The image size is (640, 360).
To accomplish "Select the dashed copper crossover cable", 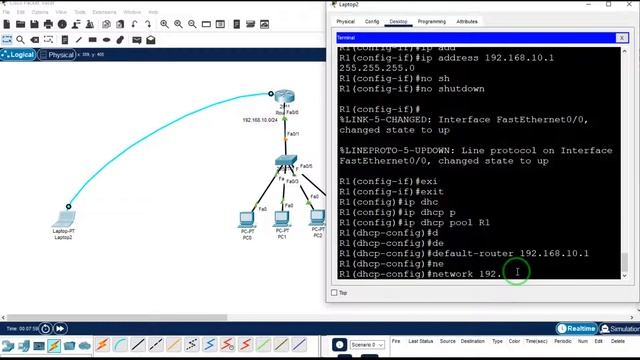I will coord(156,345).
